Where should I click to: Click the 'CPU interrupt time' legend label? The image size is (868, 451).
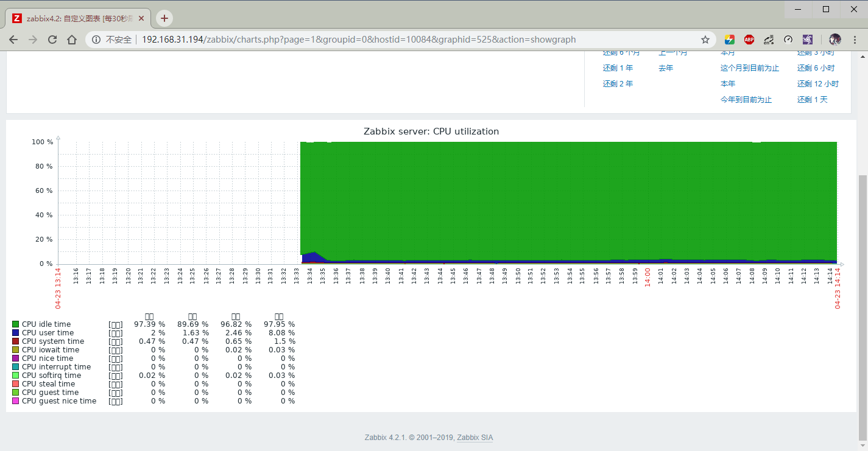[x=56, y=367]
